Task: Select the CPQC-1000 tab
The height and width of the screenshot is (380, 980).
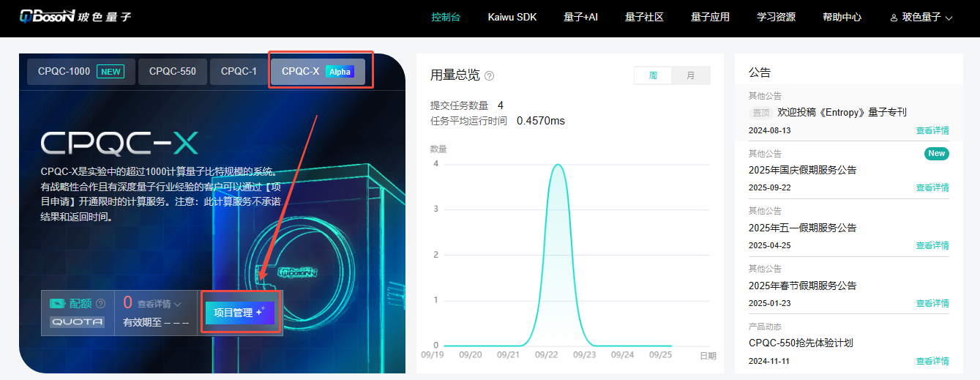Action: pyautogui.click(x=81, y=72)
